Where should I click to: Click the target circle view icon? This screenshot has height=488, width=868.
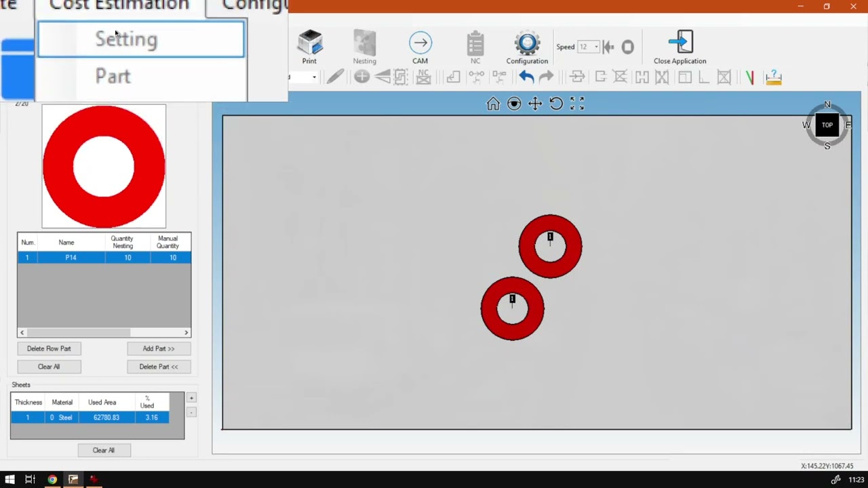pyautogui.click(x=514, y=104)
